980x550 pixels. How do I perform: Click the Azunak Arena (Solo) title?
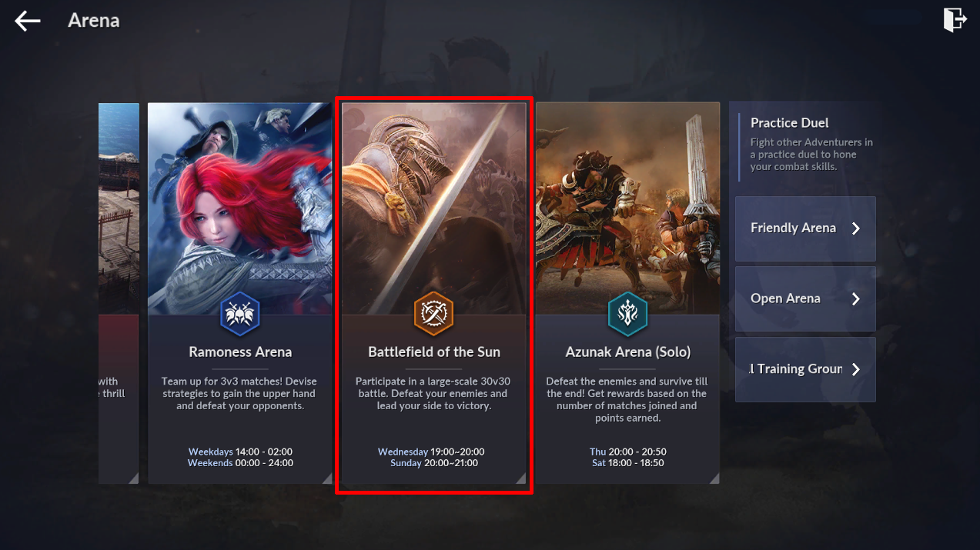tap(628, 352)
